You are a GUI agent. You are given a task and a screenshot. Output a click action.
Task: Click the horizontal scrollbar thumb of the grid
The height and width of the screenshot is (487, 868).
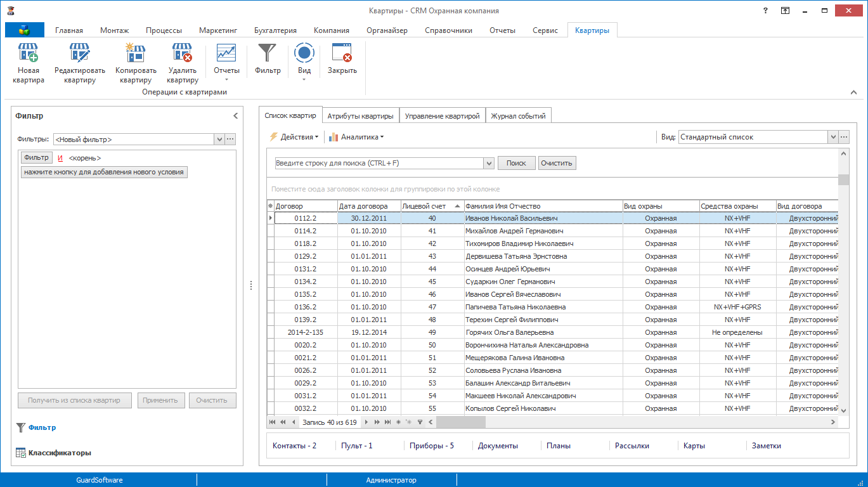(460, 422)
